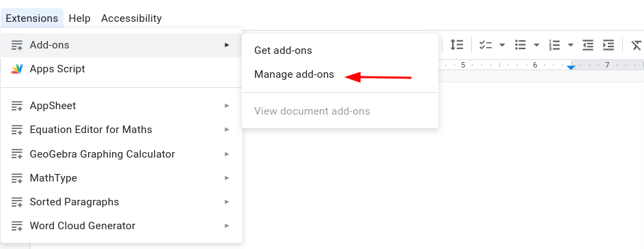Open the bulleted list options dropdown arrow

[x=536, y=45]
